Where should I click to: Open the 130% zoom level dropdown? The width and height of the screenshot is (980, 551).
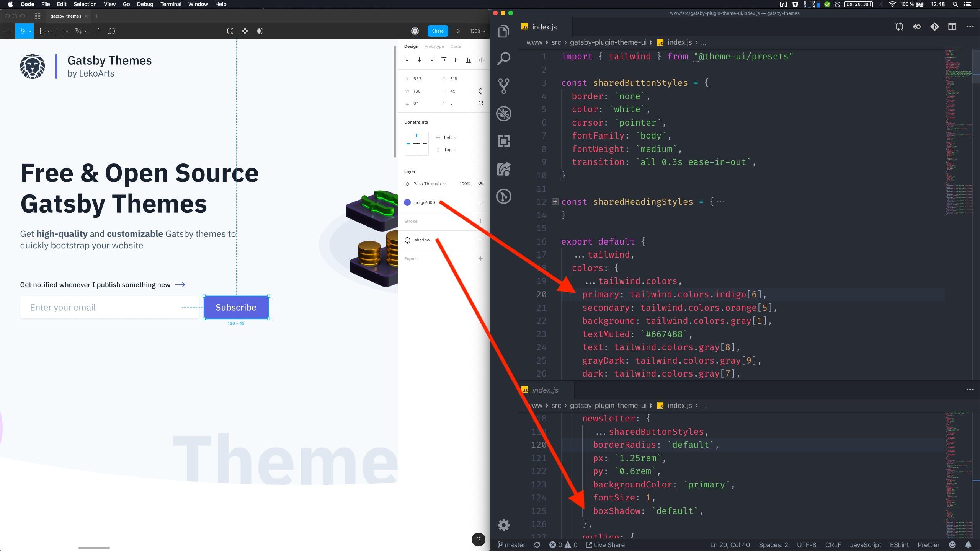(477, 31)
